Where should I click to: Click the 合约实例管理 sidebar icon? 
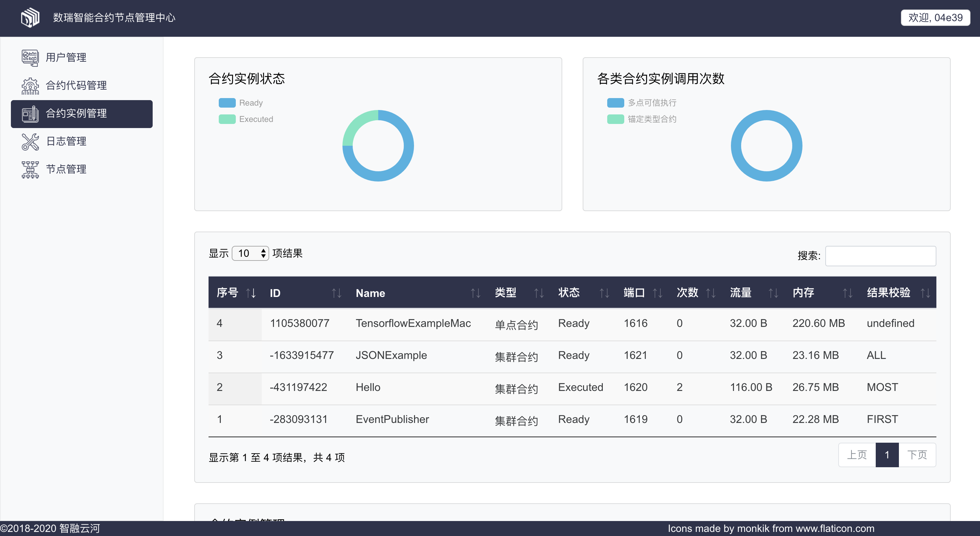tap(30, 114)
